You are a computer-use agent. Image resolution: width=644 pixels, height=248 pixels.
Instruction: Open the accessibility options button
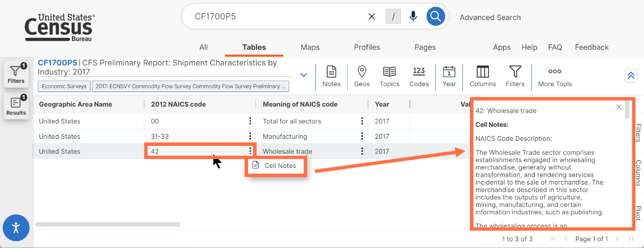click(16, 228)
